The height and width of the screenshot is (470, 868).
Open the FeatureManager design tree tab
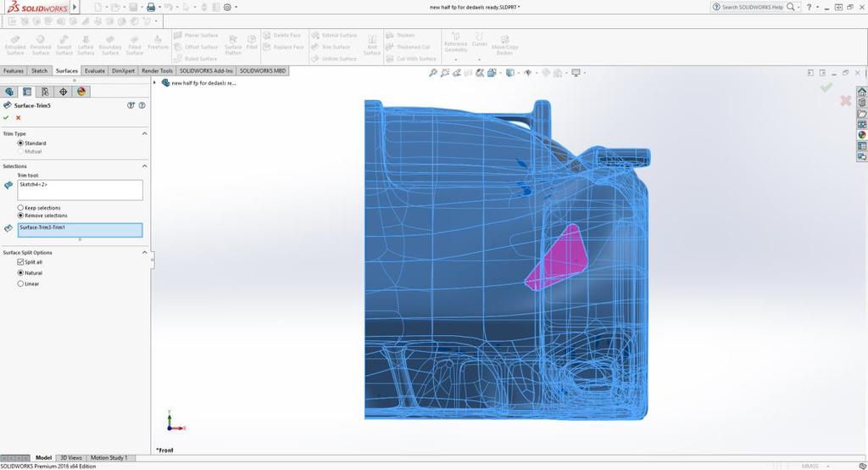click(9, 92)
